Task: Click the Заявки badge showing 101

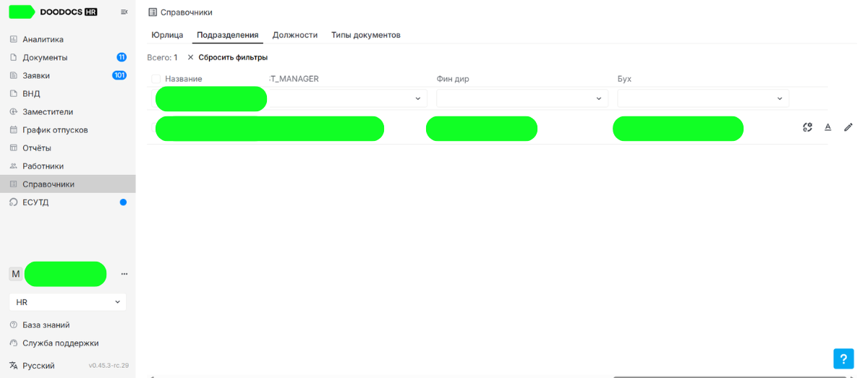Action: click(119, 75)
